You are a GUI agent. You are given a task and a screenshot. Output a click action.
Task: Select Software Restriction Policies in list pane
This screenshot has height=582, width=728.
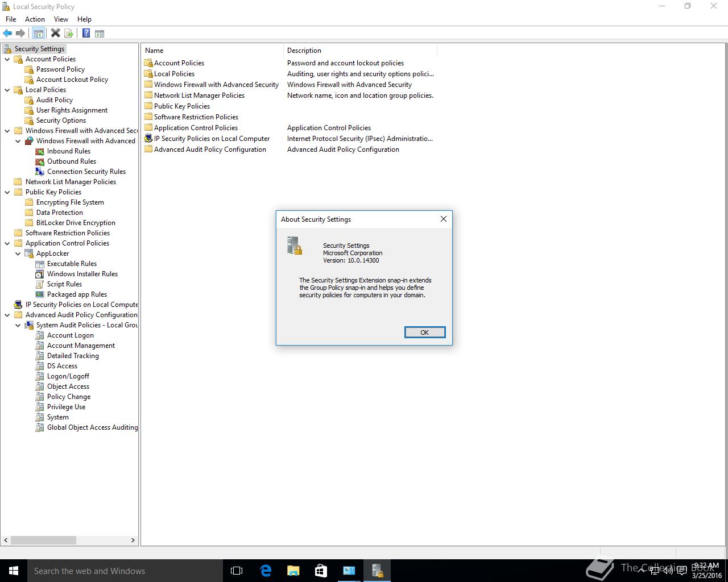(x=196, y=117)
